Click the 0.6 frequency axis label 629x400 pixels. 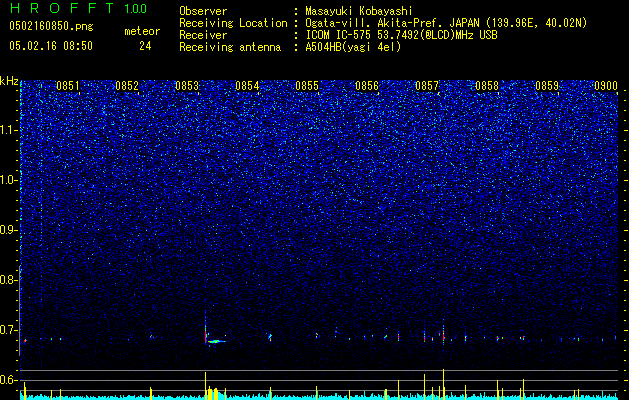8,380
